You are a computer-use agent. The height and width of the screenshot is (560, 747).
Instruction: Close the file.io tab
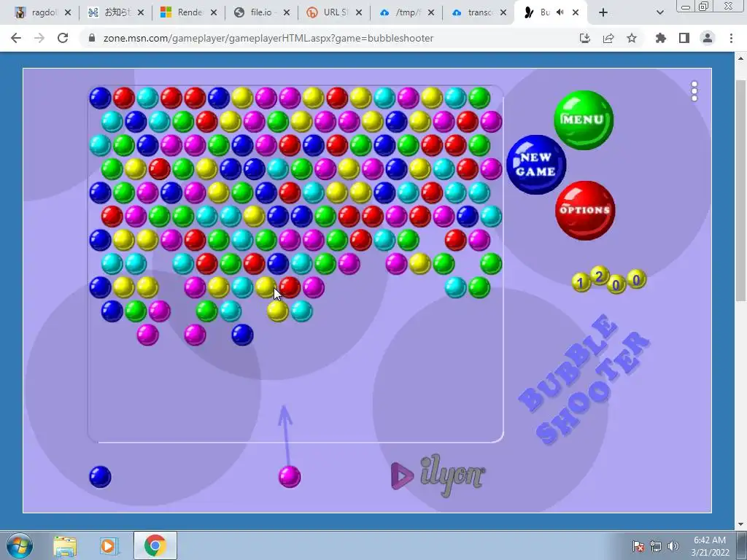coord(286,12)
